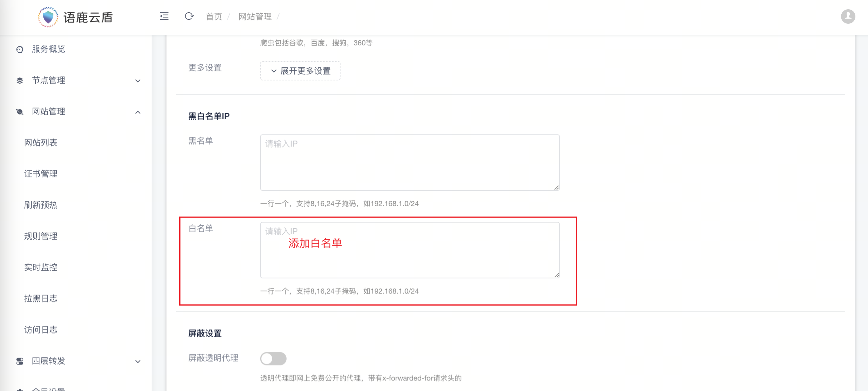Focus the 黑名单 IP text area

[x=409, y=162]
